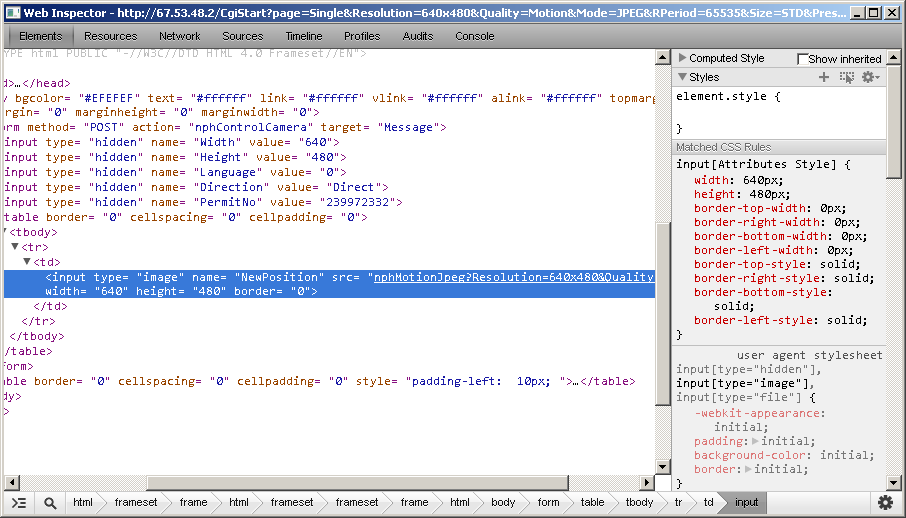Select the second frameset breadcrumb
This screenshot has height=518, width=906.
pos(292,502)
